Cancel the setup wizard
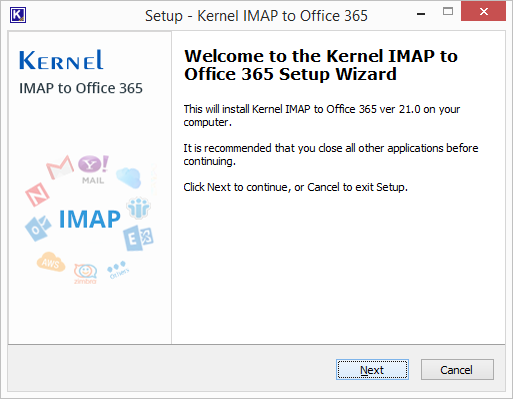Image resolution: width=513 pixels, height=399 pixels. pos(457,369)
